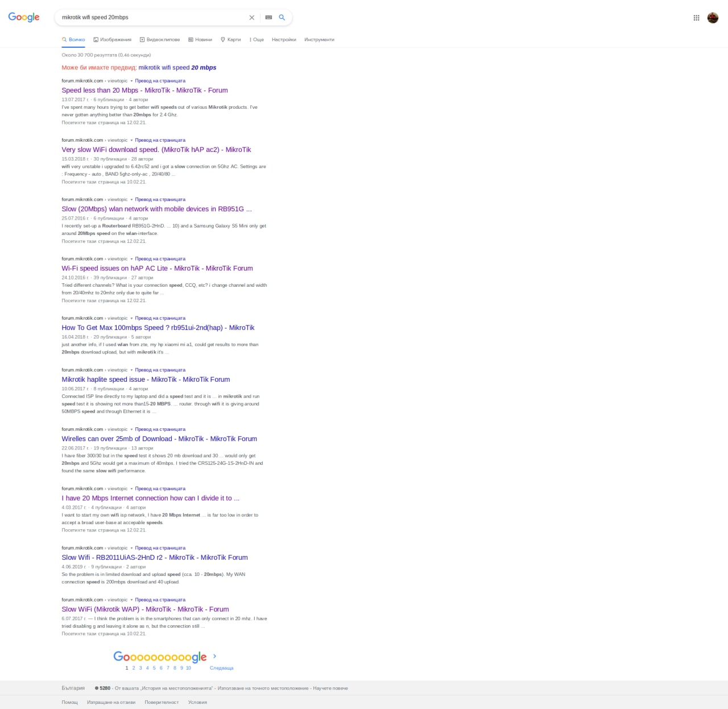Open the on-screen keyboard icon

click(x=268, y=18)
